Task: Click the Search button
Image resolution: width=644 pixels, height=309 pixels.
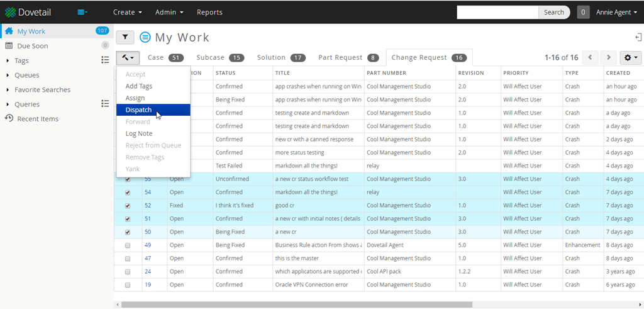Action: 554,13
